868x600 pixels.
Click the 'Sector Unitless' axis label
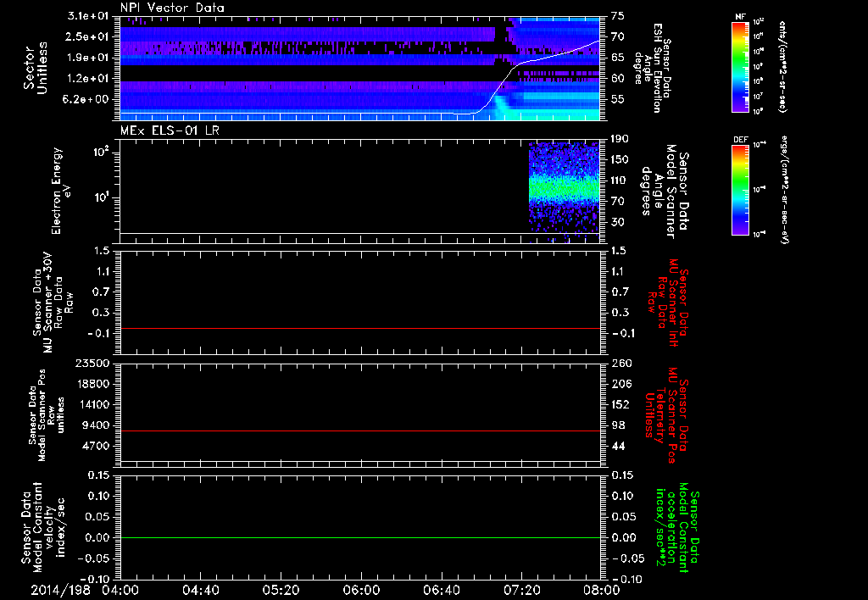36,68
